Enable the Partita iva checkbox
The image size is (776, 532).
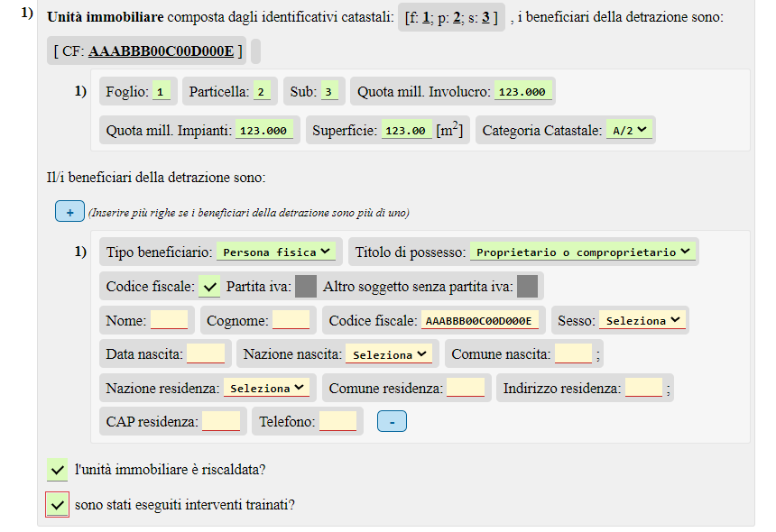coord(306,287)
